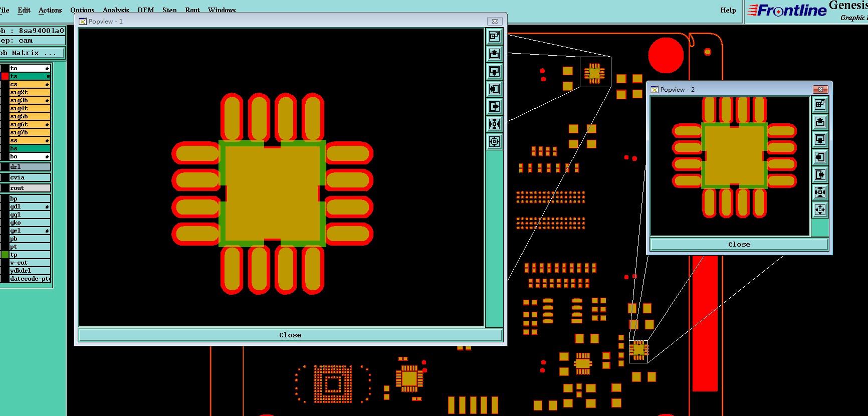Click Popview 1 source box on the board
The width and height of the screenshot is (868, 416).
click(x=595, y=72)
